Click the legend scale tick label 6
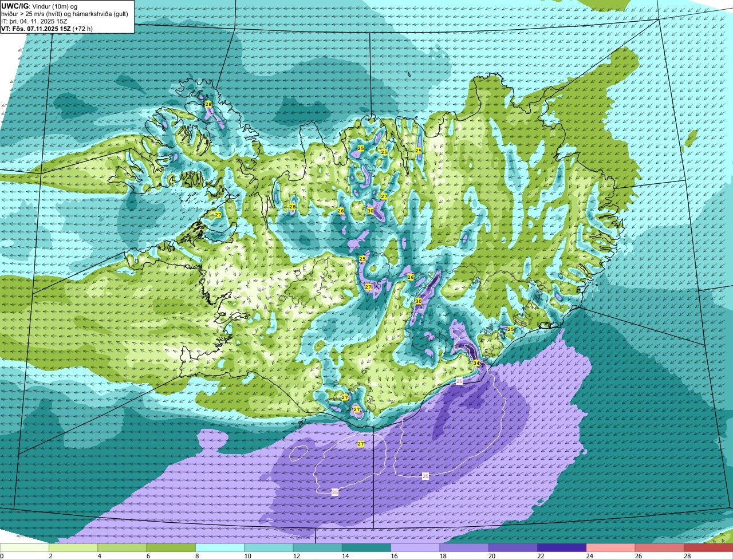The height and width of the screenshot is (560, 733). point(148,556)
